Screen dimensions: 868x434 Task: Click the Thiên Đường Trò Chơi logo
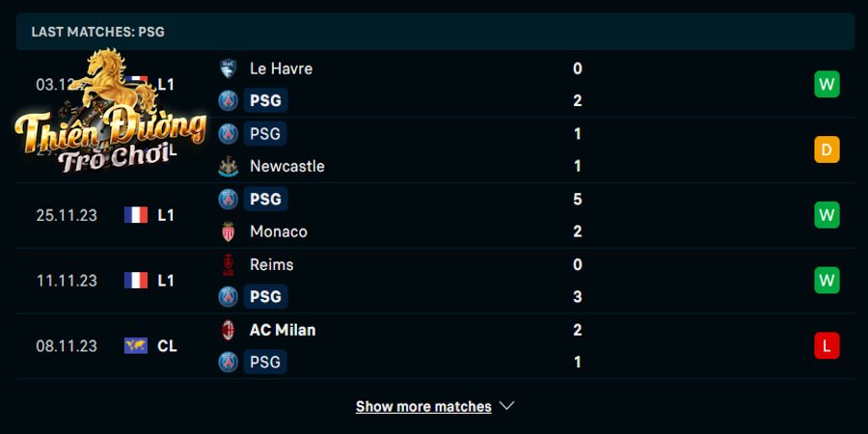pyautogui.click(x=111, y=111)
